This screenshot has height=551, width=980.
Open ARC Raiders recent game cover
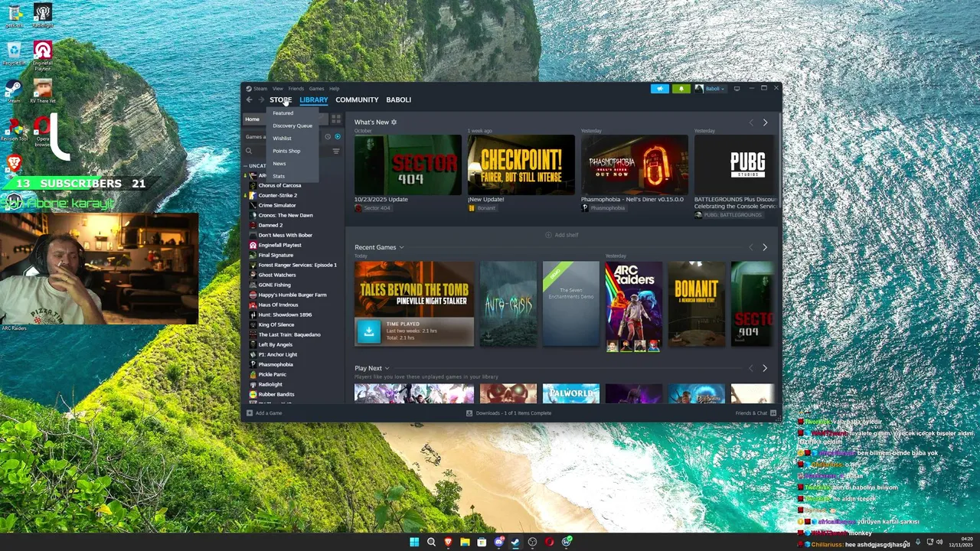click(x=634, y=307)
